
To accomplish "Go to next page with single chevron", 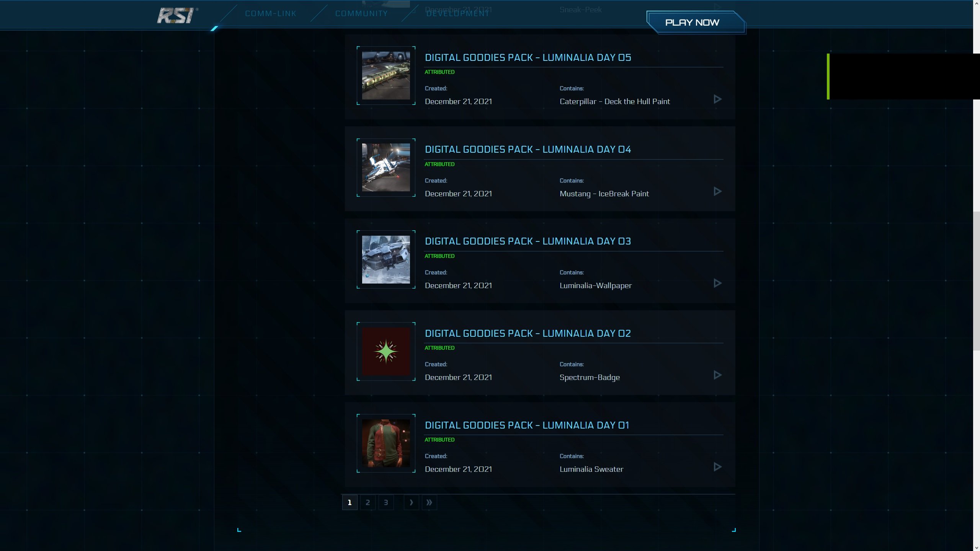I will coord(411,502).
